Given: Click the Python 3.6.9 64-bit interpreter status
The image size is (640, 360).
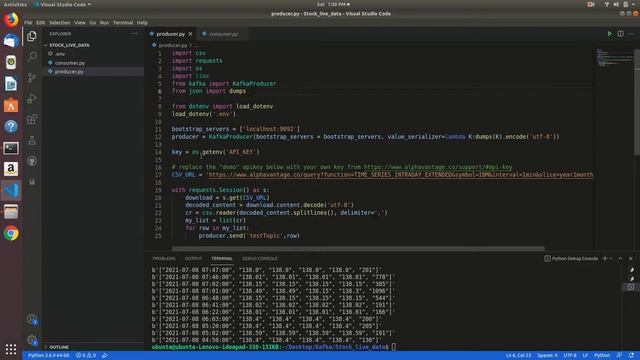Looking at the screenshot, I should pyautogui.click(x=48, y=356).
